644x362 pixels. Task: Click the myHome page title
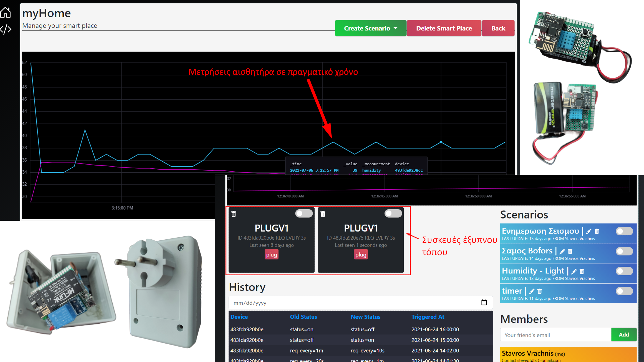47,13
